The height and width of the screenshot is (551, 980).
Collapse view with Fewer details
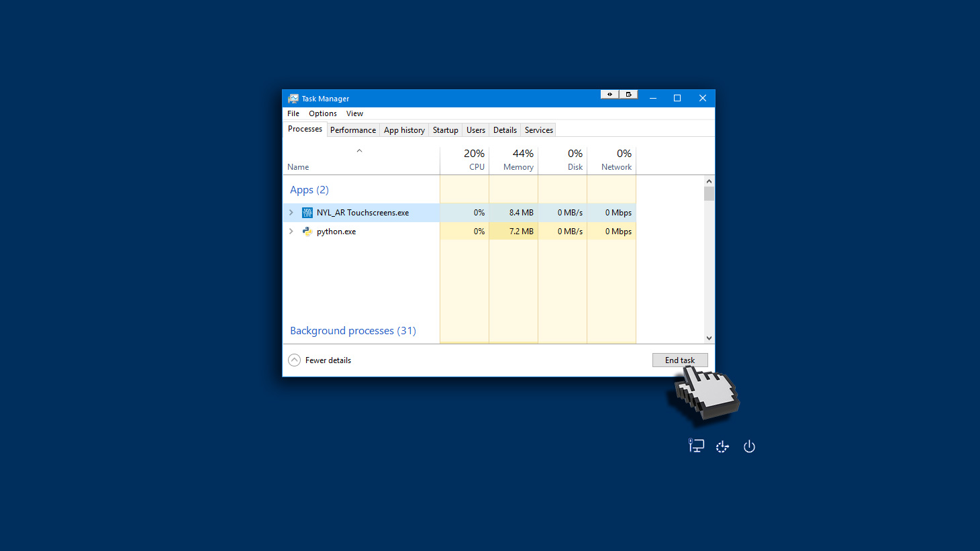(x=320, y=360)
